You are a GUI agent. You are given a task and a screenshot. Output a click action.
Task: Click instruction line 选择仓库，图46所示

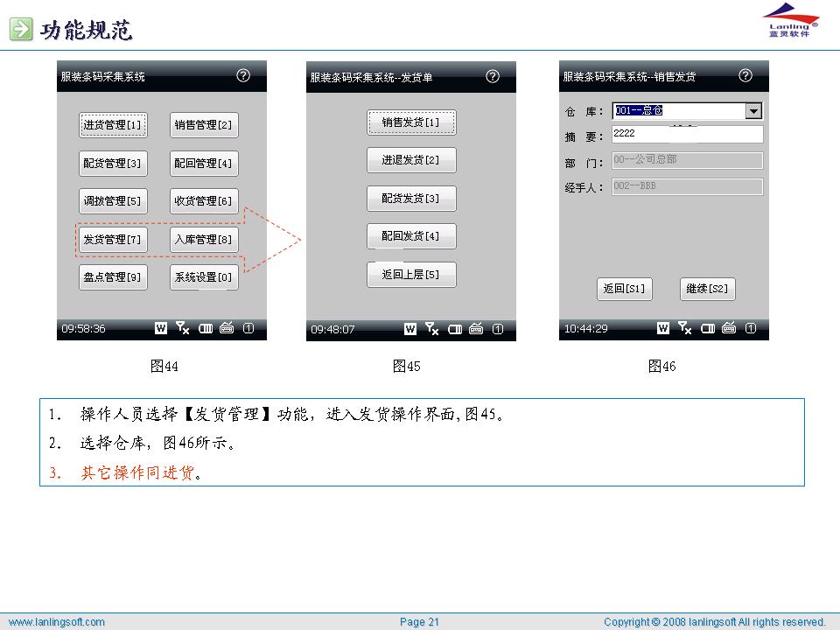[x=157, y=443]
